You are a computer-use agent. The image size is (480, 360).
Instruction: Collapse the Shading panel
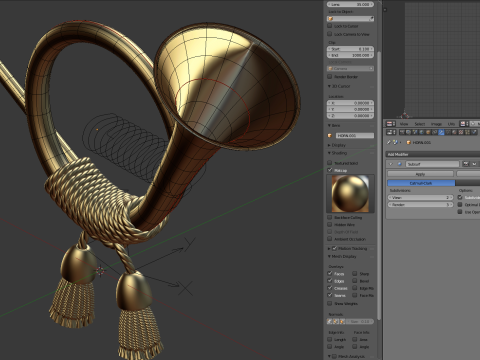(x=329, y=153)
